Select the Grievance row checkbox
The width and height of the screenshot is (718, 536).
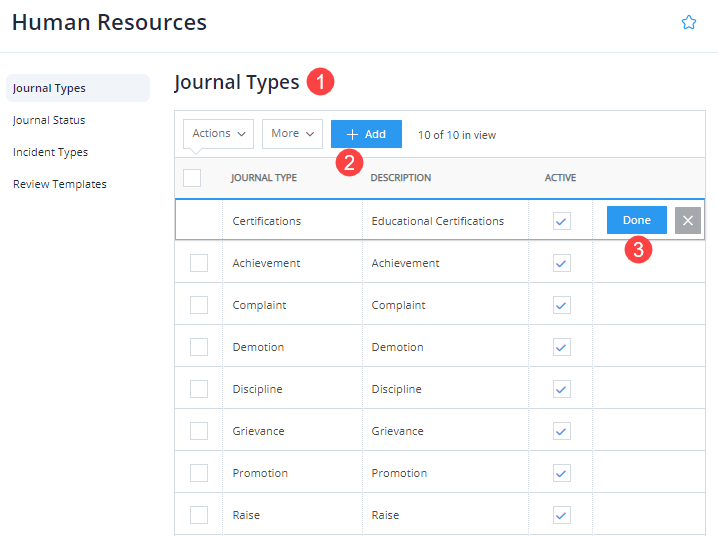click(199, 431)
